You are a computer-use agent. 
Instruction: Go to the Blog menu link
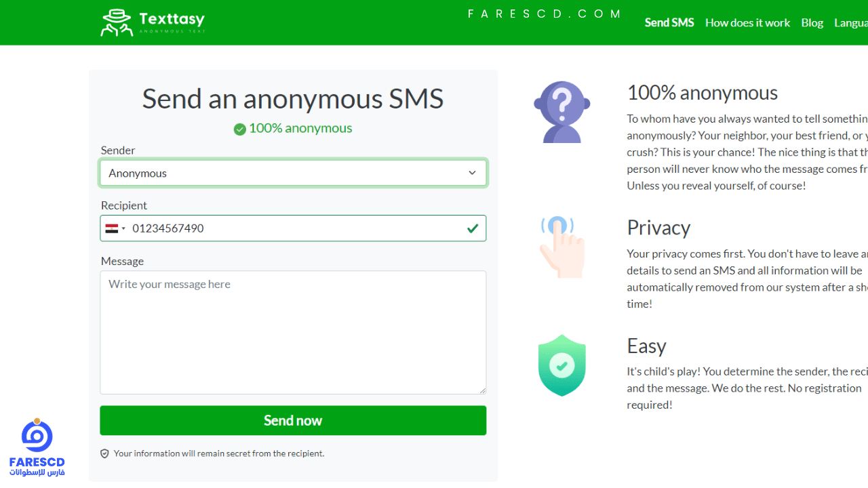[x=812, y=22]
